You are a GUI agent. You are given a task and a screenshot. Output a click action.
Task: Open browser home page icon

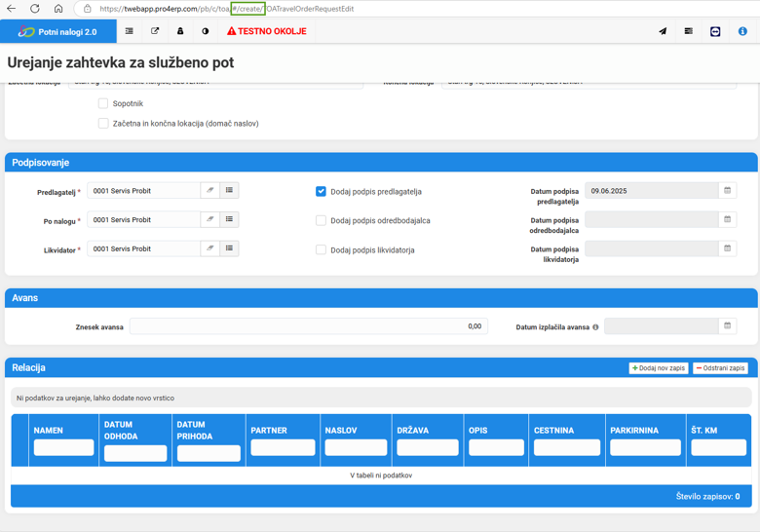pyautogui.click(x=58, y=8)
